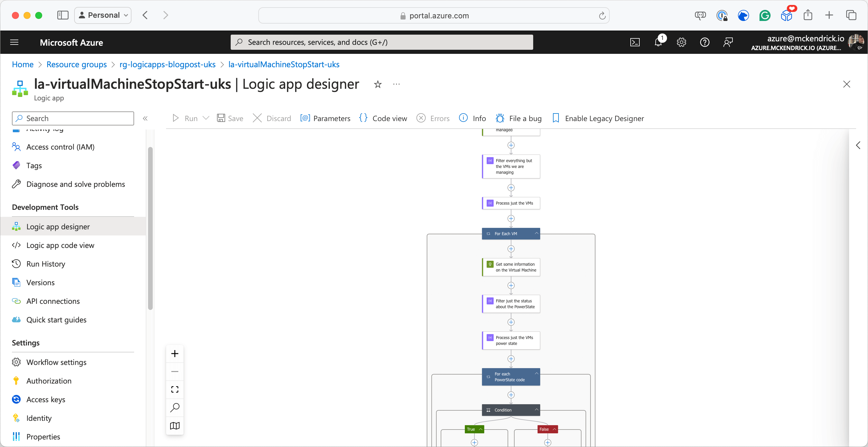Screen dimensions: 868x447
Task: Favorite the logic app with star icon
Action: 378,84
